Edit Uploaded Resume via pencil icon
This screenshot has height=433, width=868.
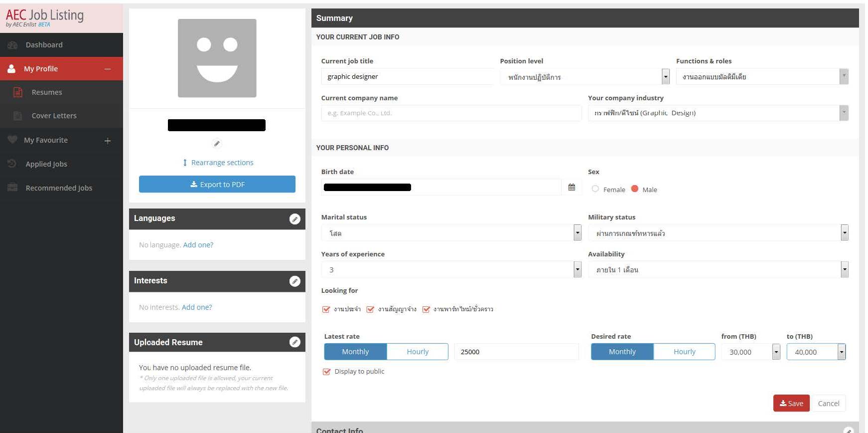click(295, 342)
